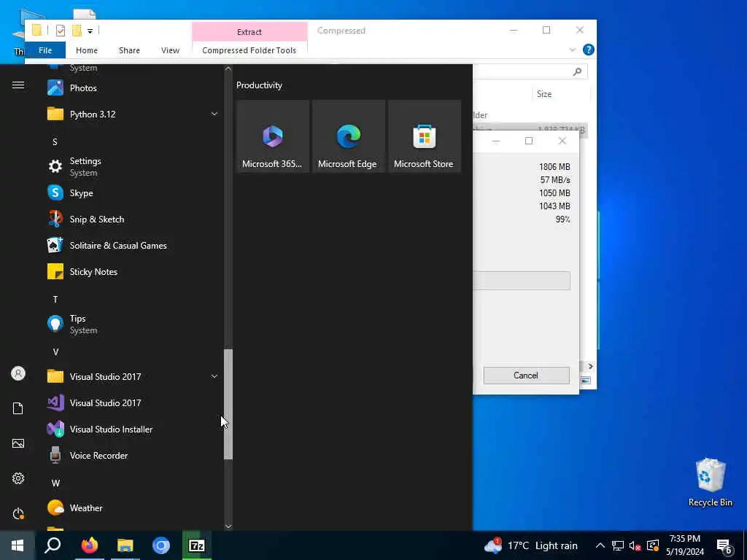The width and height of the screenshot is (747, 560).
Task: Open Documents from Start sidebar
Action: click(18, 408)
